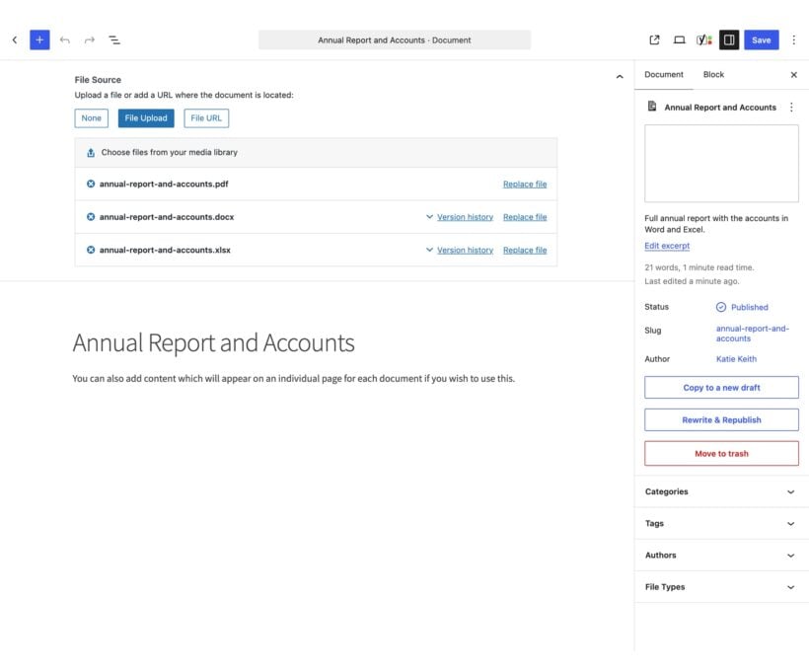
Task: Open Version history for the docx file
Action: coord(465,217)
